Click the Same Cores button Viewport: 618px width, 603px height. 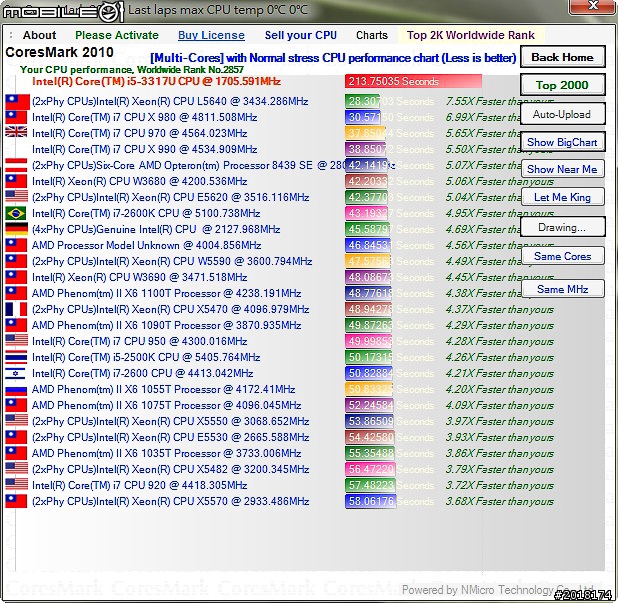pos(562,256)
